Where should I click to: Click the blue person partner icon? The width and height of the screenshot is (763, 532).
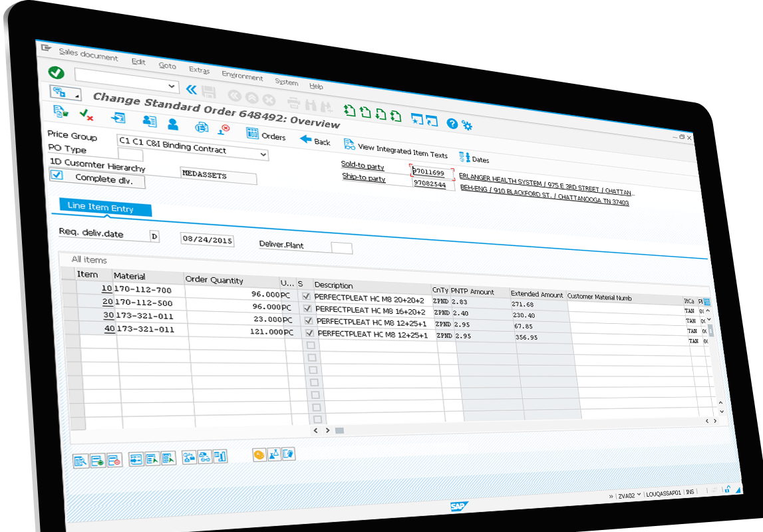173,123
